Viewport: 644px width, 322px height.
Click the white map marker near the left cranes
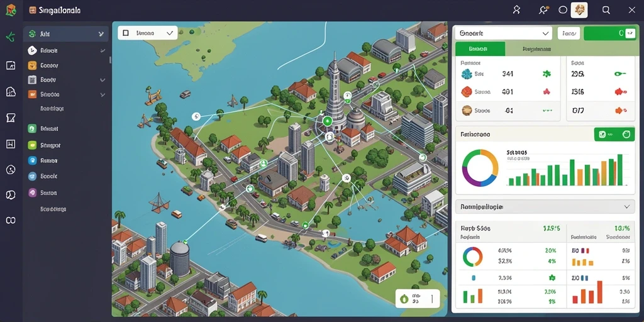(x=196, y=116)
